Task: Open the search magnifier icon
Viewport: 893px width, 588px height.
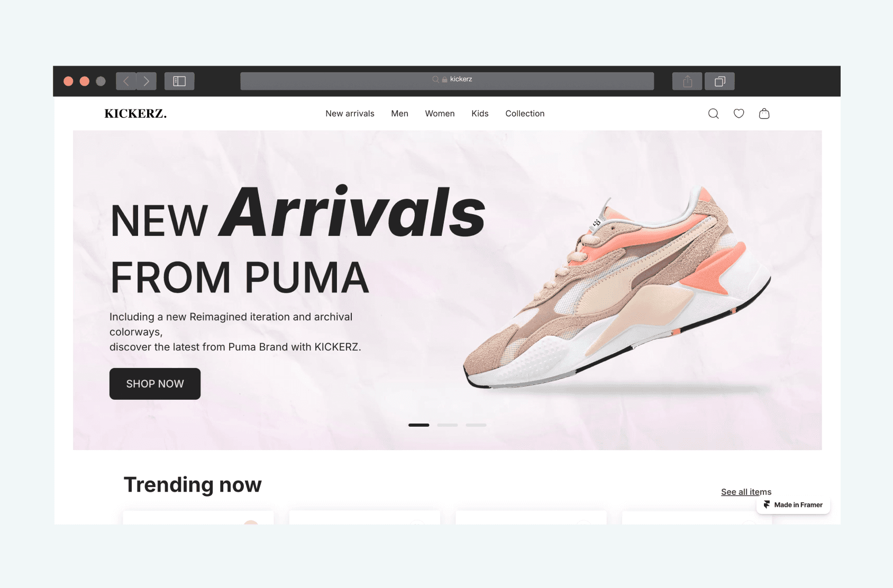Action: pos(713,114)
